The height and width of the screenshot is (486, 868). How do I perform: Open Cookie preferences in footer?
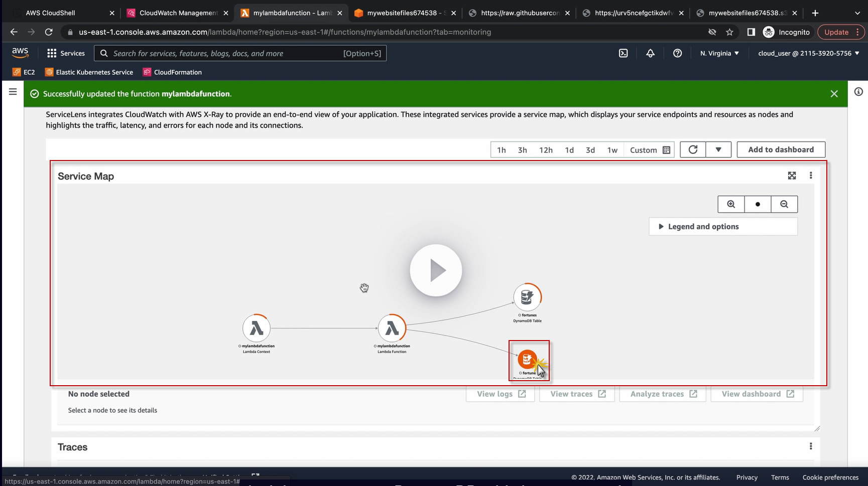coord(830,477)
